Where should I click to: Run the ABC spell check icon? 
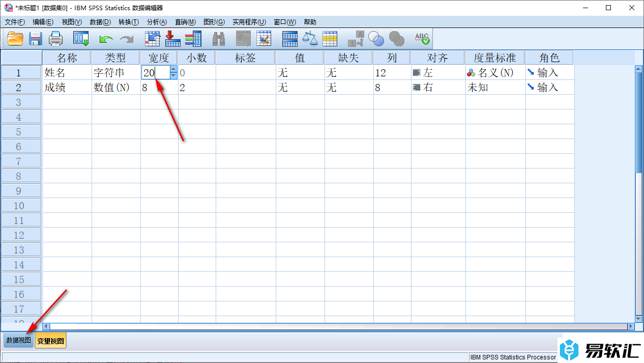[422, 39]
